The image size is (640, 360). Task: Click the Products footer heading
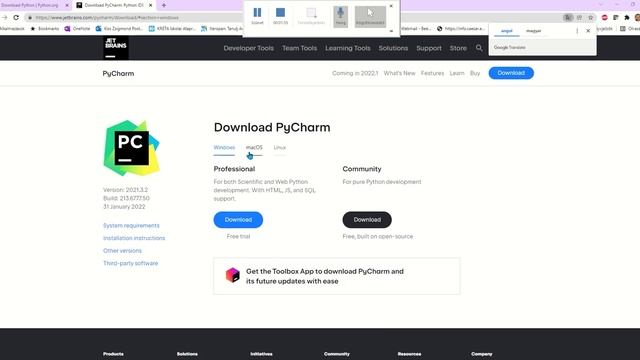[x=113, y=354]
